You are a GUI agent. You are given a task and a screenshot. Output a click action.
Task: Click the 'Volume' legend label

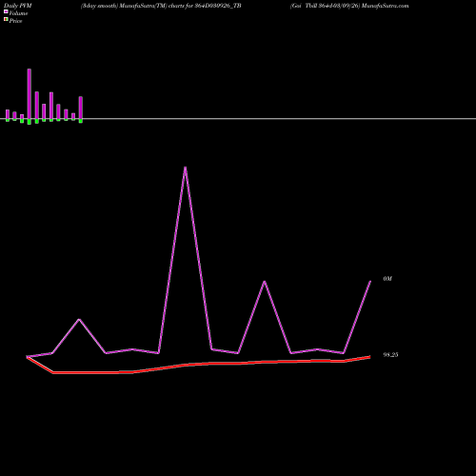[18, 13]
